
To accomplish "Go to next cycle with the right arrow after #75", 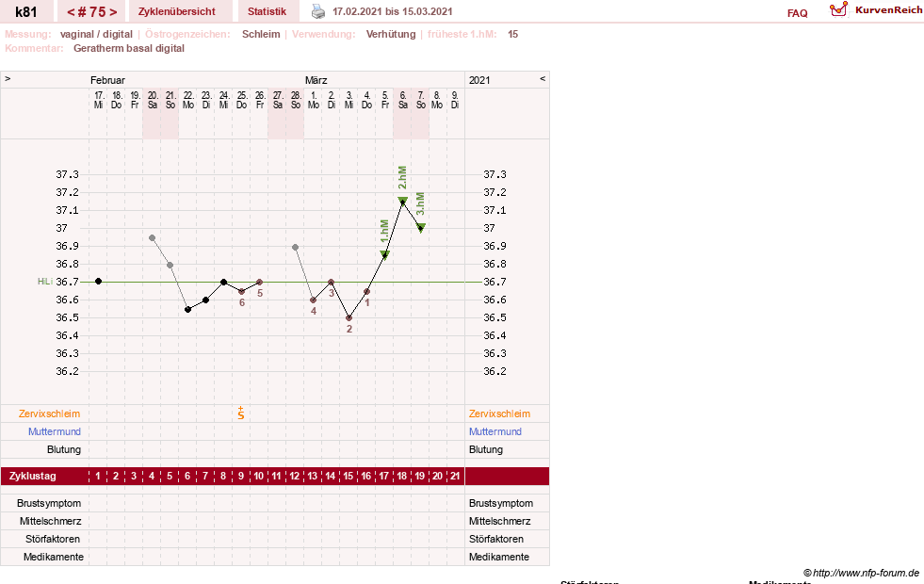I will pyautogui.click(x=113, y=12).
